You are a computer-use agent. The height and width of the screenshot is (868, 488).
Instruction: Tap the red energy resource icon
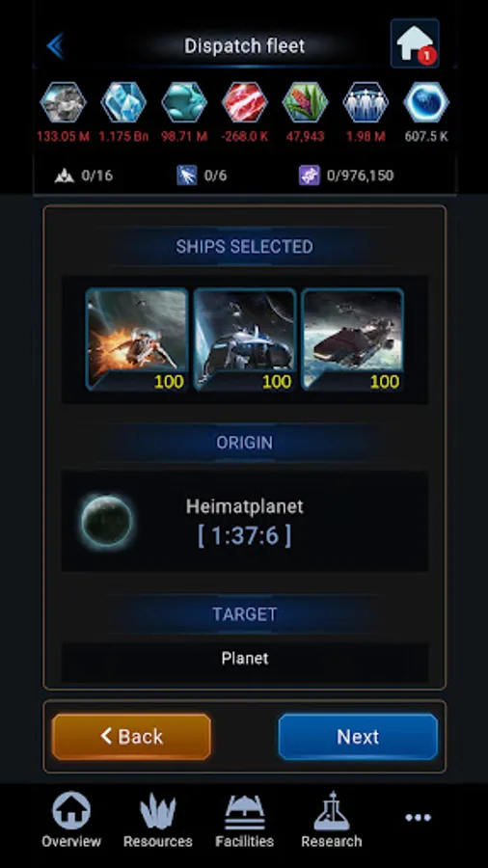click(245, 102)
